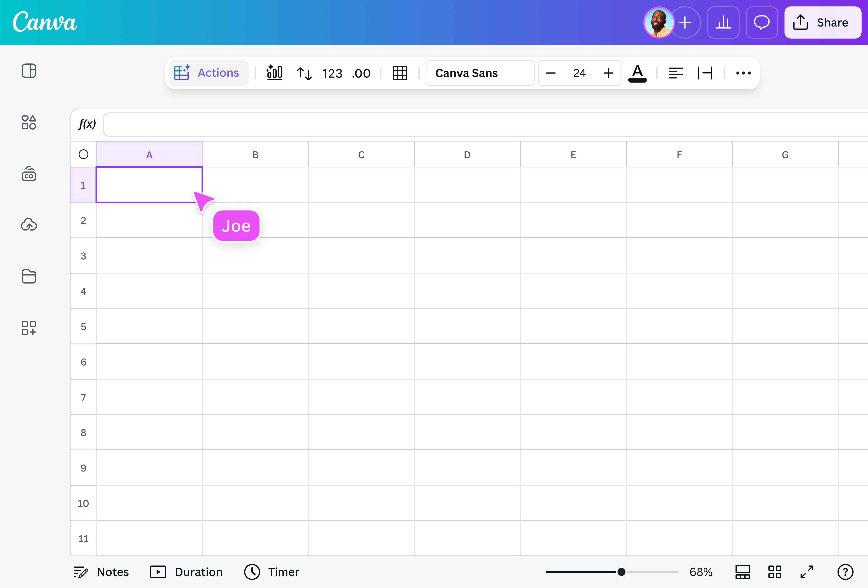
Task: Open the more options menu with three dots
Action: [743, 73]
